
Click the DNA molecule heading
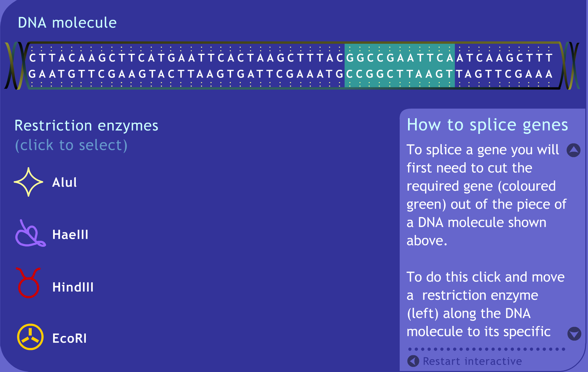(67, 23)
